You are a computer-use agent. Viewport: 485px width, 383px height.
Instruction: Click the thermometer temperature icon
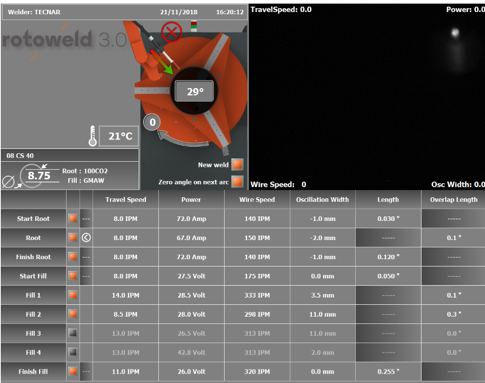[93, 136]
